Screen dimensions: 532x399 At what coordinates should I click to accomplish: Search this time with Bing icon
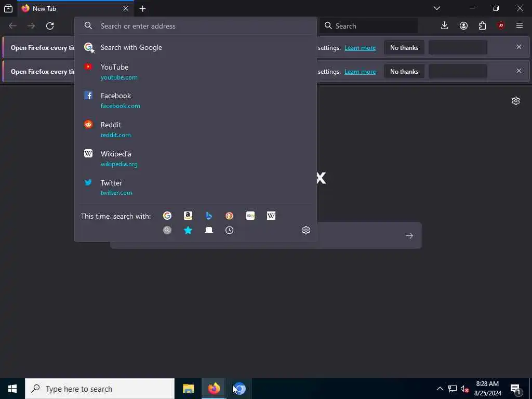pos(209,216)
